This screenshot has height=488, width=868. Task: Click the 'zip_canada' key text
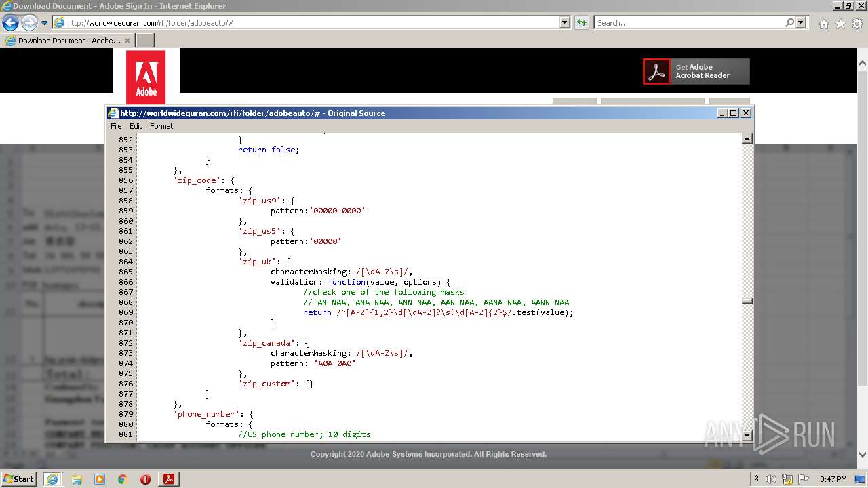[x=267, y=343]
